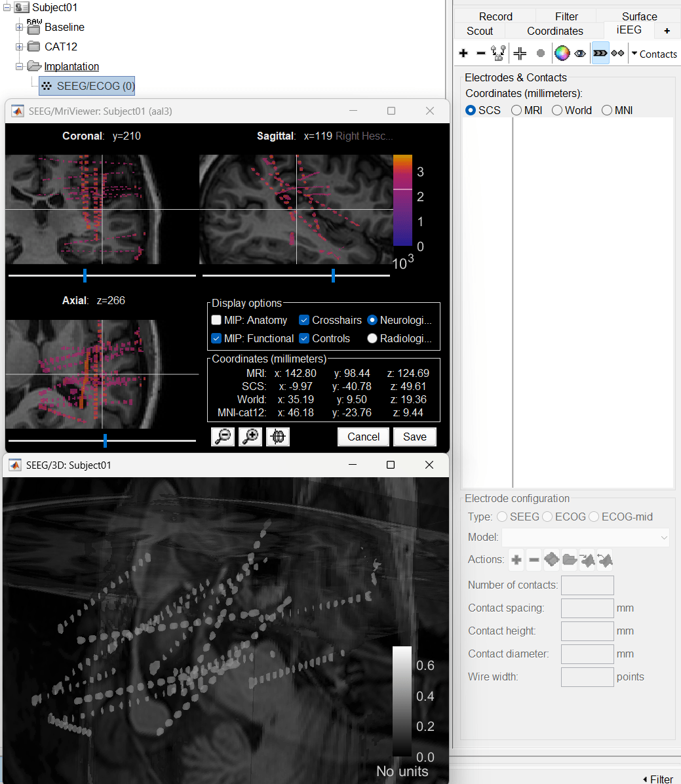Switch to the Scout tab
This screenshot has height=784, width=681.
click(x=480, y=31)
